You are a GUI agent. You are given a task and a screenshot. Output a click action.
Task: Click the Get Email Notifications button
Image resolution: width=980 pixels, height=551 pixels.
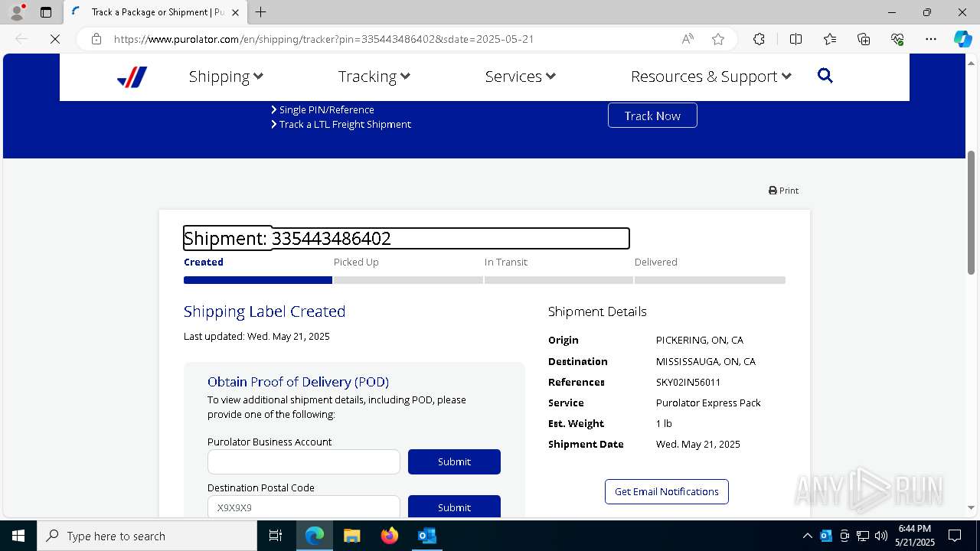click(667, 491)
